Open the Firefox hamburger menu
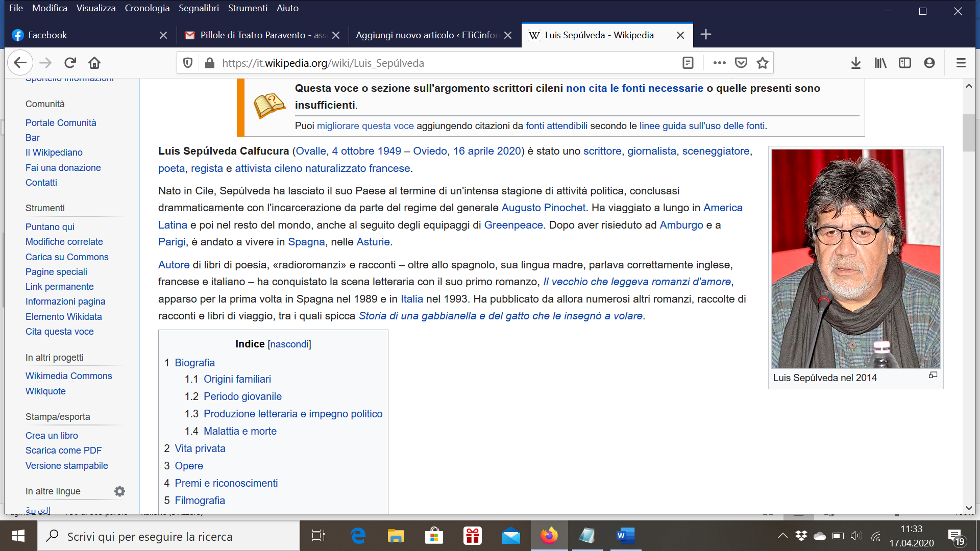This screenshot has height=551, width=980. [961, 63]
